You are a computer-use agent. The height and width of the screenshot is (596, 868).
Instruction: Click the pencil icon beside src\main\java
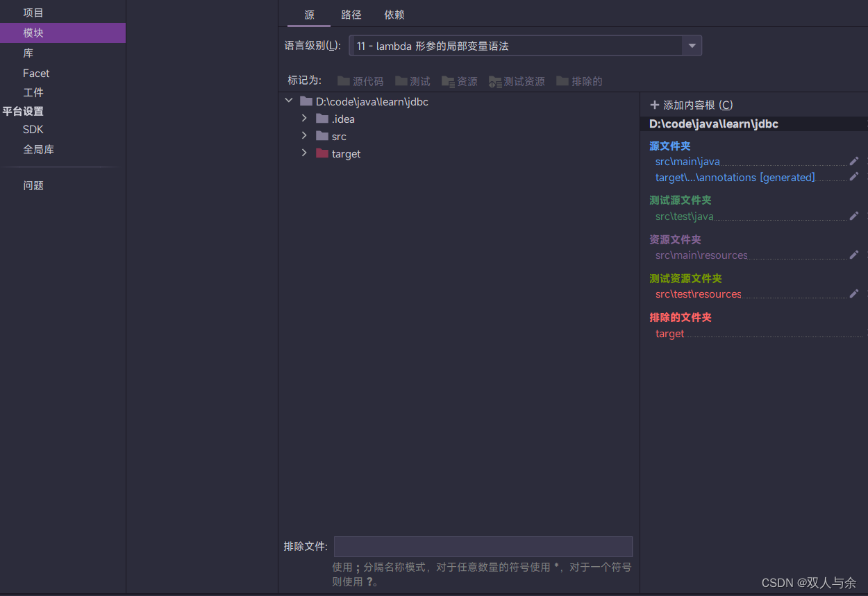853,160
